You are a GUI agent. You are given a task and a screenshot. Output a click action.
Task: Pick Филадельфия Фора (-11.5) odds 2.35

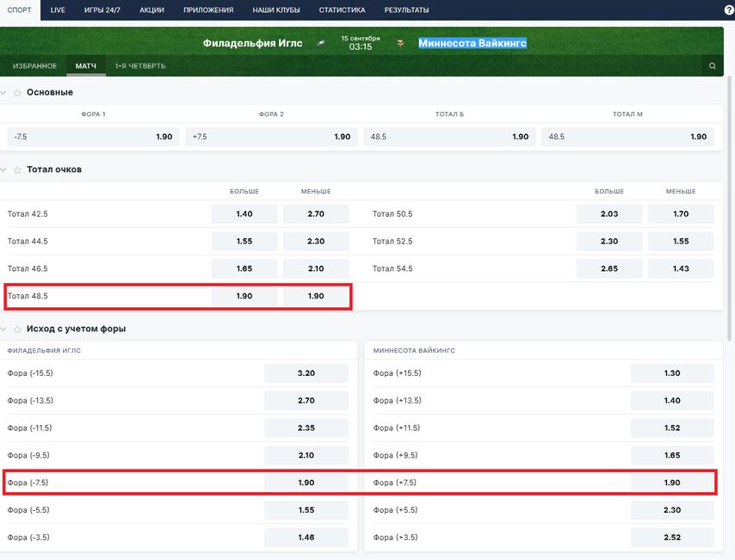point(306,428)
